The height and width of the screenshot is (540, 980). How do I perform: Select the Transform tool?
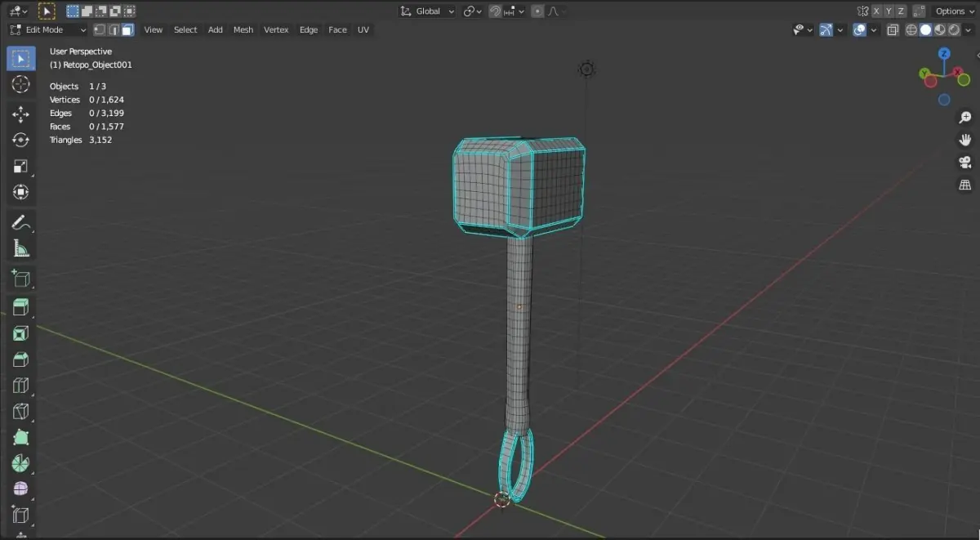pos(20,192)
